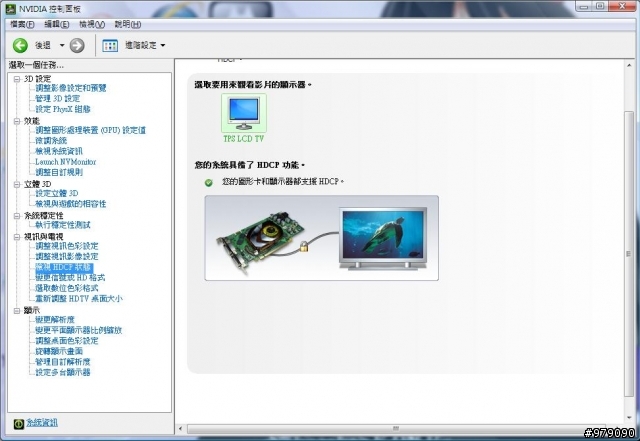Screen dimensions: 640x441
Task: Click the vertical scrollbar up arrow
Action: point(629,65)
